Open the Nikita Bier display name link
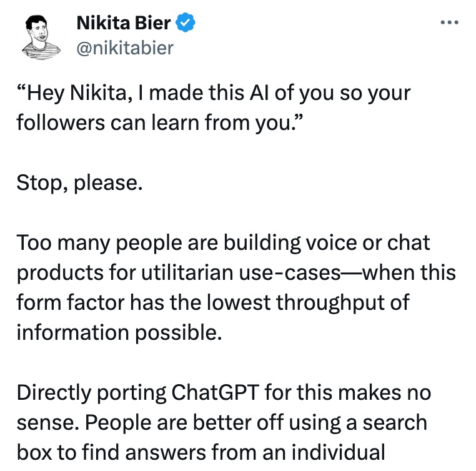Viewport: 476px width, 471px height. coord(123,22)
